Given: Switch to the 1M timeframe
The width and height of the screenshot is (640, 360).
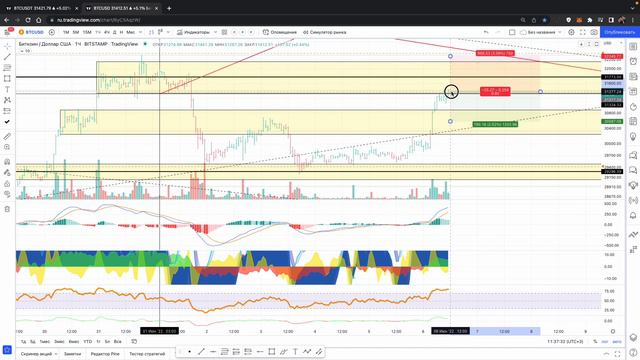Looking at the screenshot, I should coord(66,32).
